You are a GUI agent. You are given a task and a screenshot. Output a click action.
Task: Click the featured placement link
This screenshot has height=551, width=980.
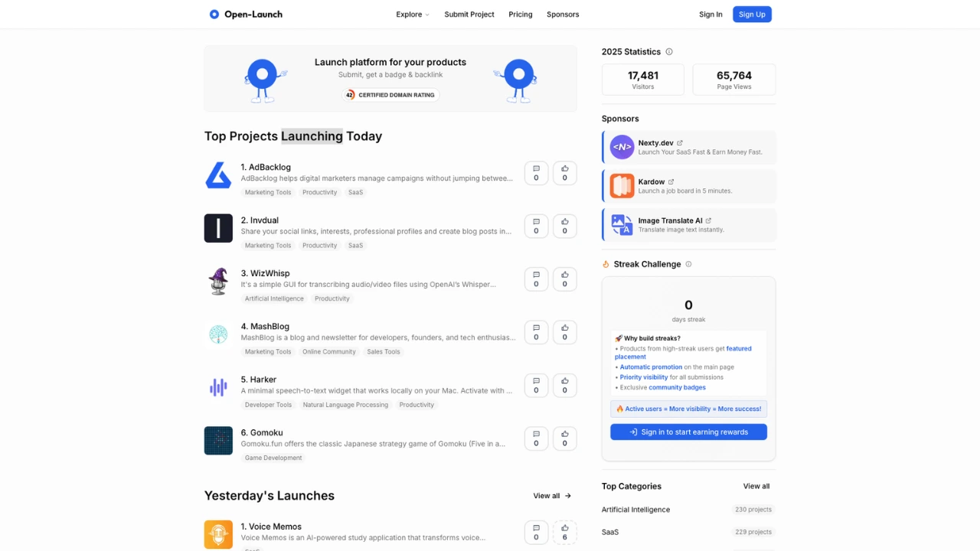pos(683,353)
